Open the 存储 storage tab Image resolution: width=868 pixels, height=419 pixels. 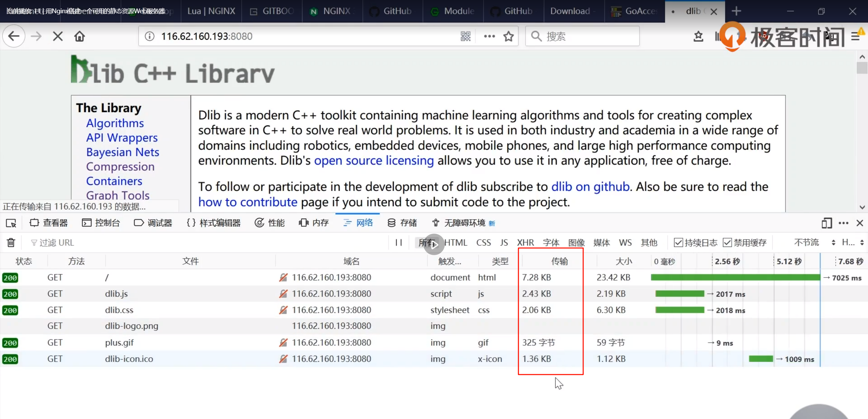pos(402,223)
